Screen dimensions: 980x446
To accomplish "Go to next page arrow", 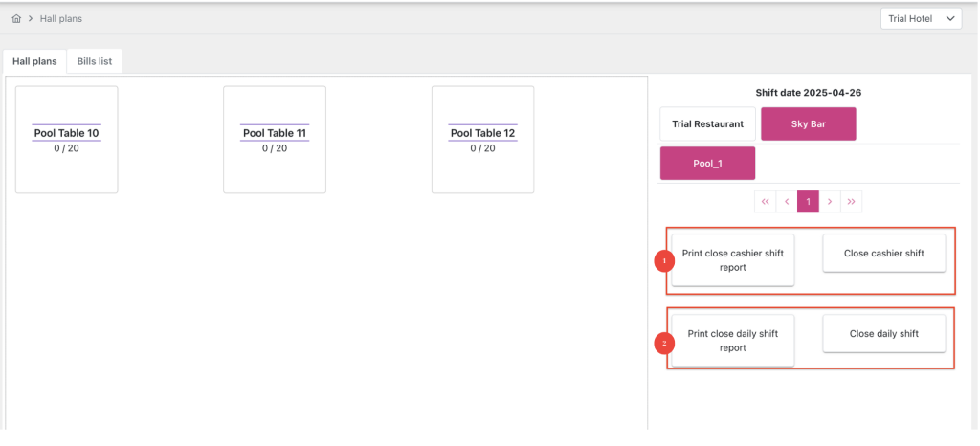I will (830, 202).
